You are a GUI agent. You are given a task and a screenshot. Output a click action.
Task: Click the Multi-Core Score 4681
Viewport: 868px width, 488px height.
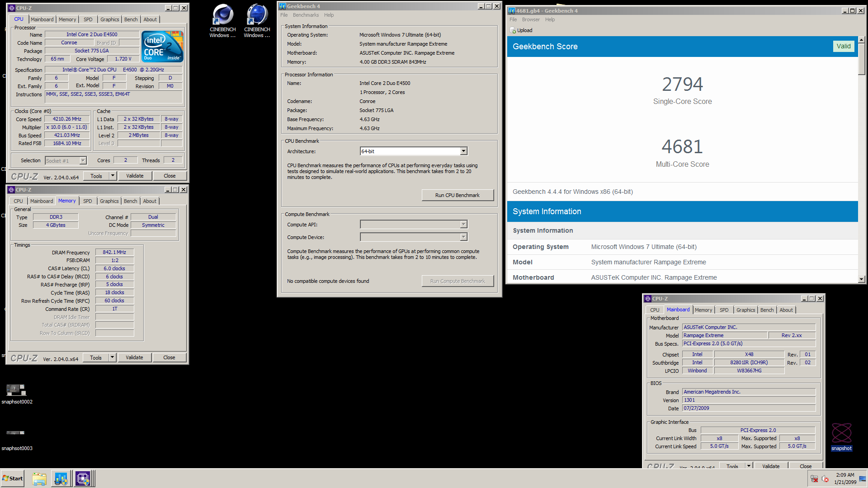click(682, 146)
